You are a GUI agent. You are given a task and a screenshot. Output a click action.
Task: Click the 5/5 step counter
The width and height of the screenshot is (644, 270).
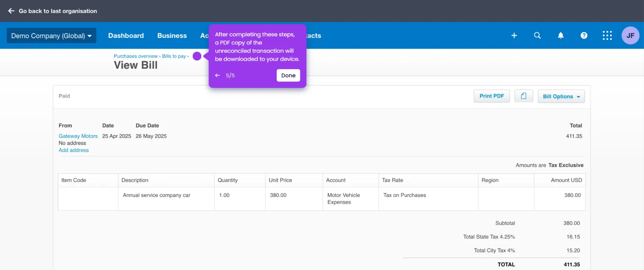pos(230,75)
